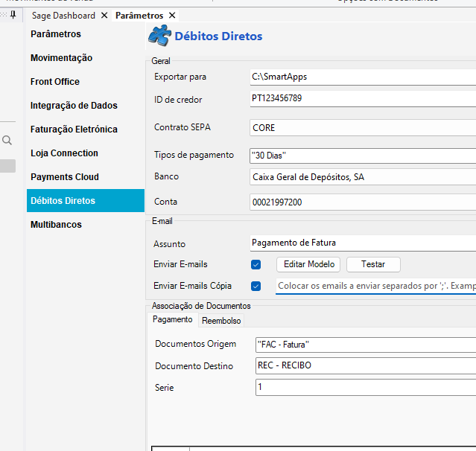This screenshot has width=476, height=451.
Task: Edit the ID de credor field
Action: tap(363, 98)
